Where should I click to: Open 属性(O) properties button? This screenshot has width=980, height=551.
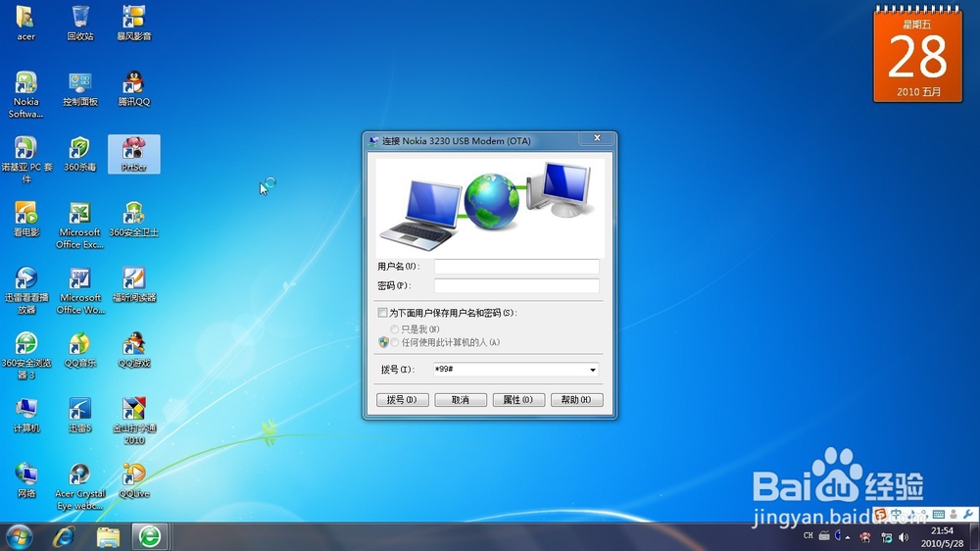518,400
